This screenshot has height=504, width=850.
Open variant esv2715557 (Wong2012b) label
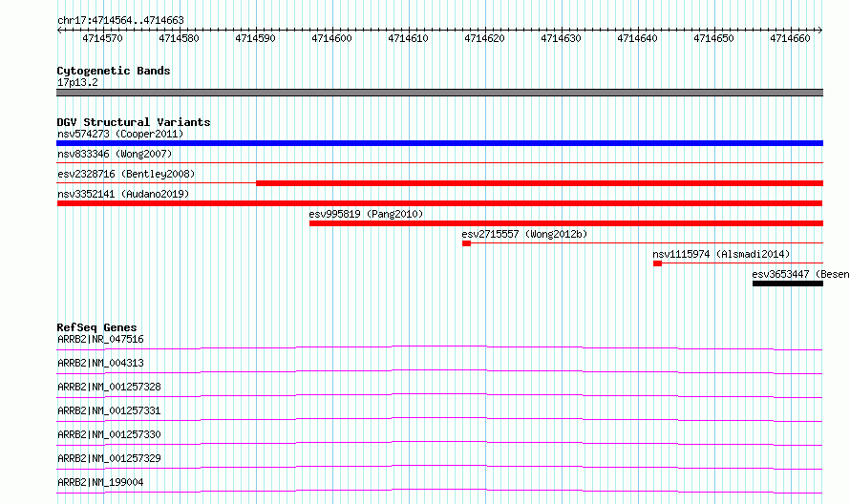pyautogui.click(x=524, y=234)
